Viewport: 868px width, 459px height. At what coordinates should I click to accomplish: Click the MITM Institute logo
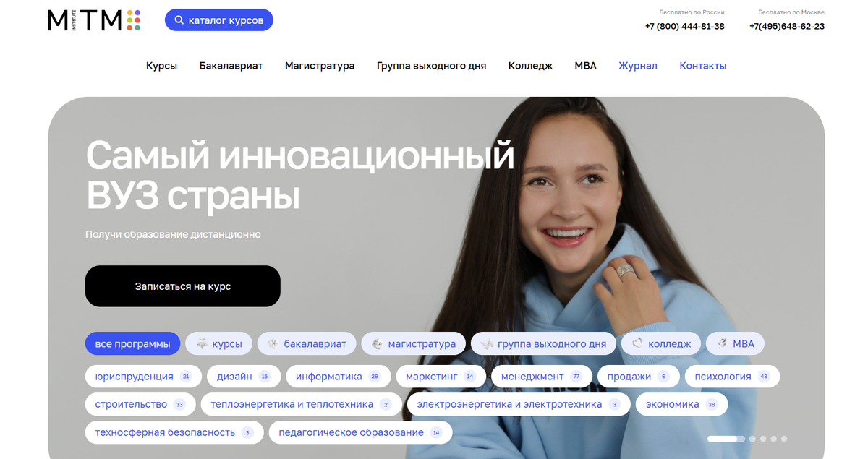94,20
